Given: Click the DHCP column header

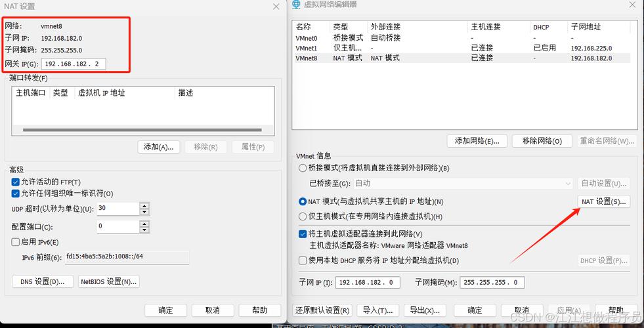Looking at the screenshot, I should [548, 27].
